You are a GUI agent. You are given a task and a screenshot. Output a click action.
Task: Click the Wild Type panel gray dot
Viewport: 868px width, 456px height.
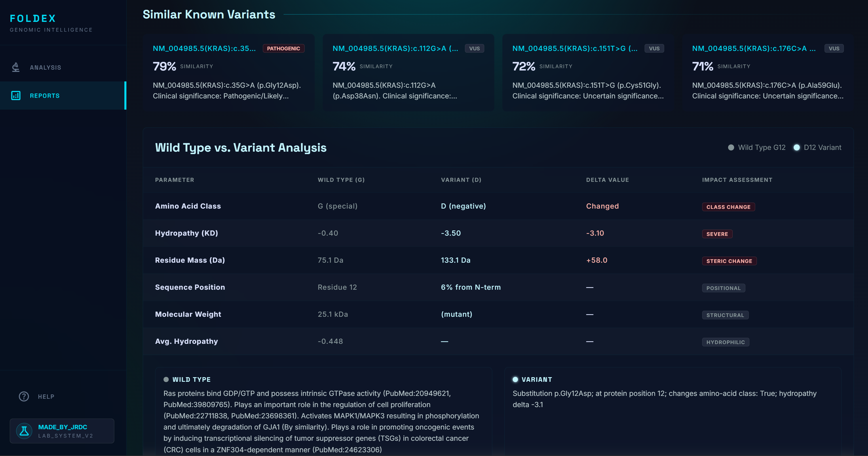pyautogui.click(x=166, y=379)
